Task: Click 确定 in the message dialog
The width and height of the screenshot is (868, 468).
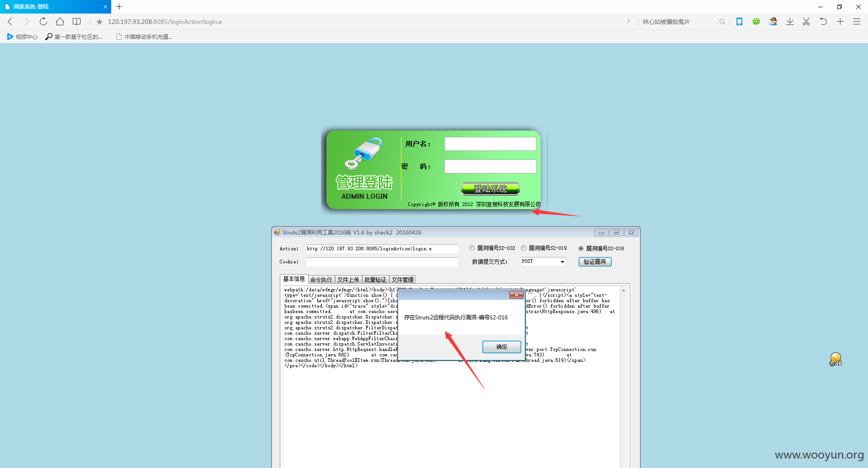Action: (x=502, y=347)
